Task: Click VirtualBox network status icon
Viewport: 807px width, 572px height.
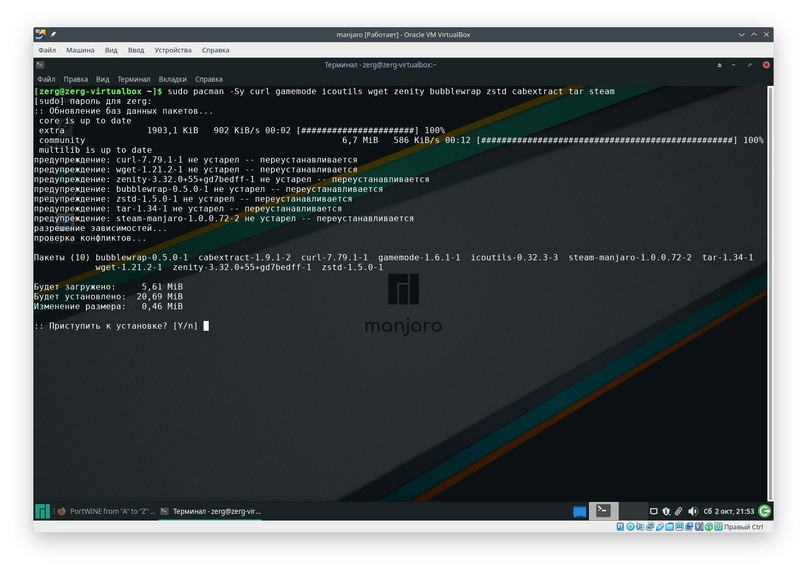Action: click(x=650, y=527)
